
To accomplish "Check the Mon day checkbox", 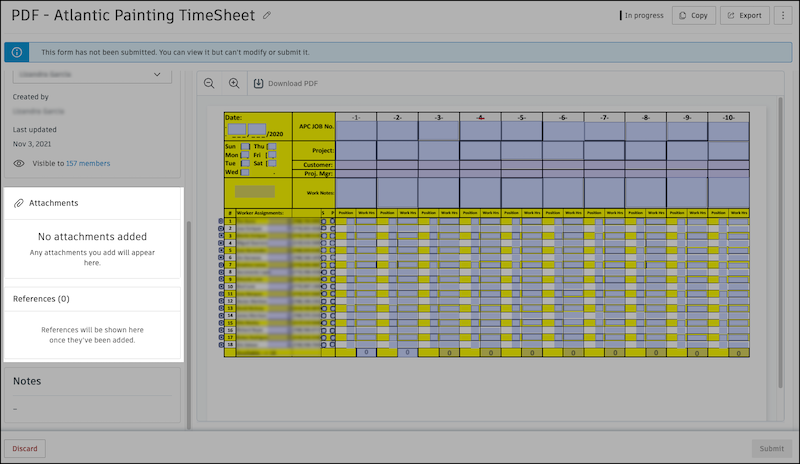I will (245, 155).
